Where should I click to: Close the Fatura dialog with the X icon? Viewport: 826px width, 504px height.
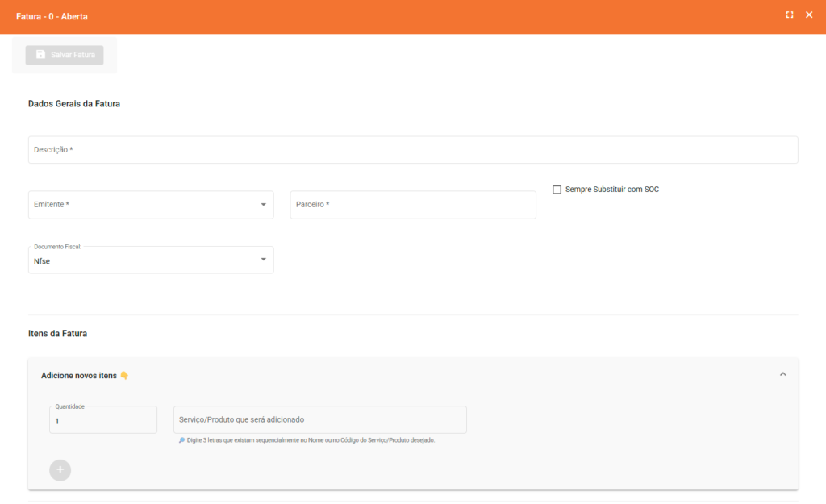809,15
